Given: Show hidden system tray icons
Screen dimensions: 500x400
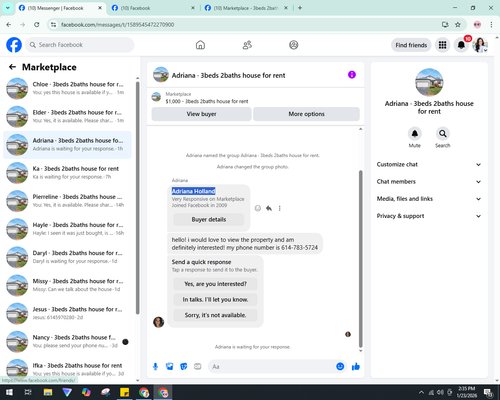Looking at the screenshot, I should 421,392.
